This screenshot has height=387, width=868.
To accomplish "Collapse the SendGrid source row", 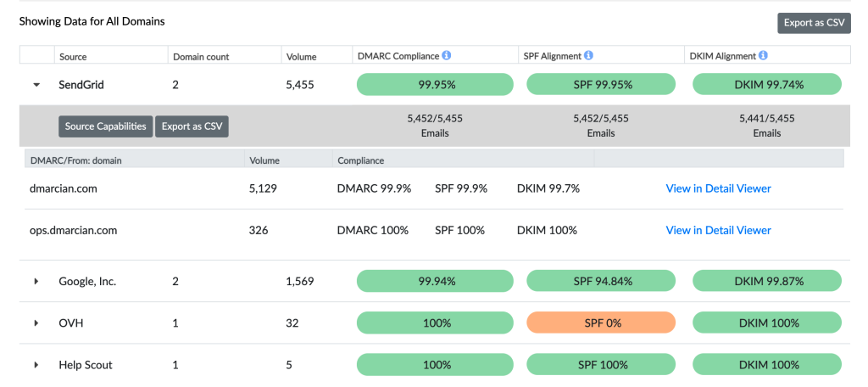I will click(x=36, y=85).
